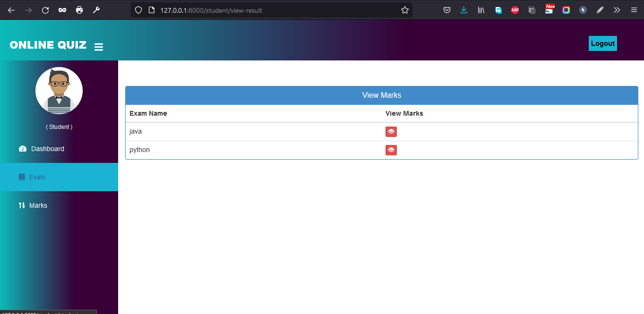Click the shield privacy icon in address bar
Viewport: 644px width, 314px height.
[x=137, y=10]
